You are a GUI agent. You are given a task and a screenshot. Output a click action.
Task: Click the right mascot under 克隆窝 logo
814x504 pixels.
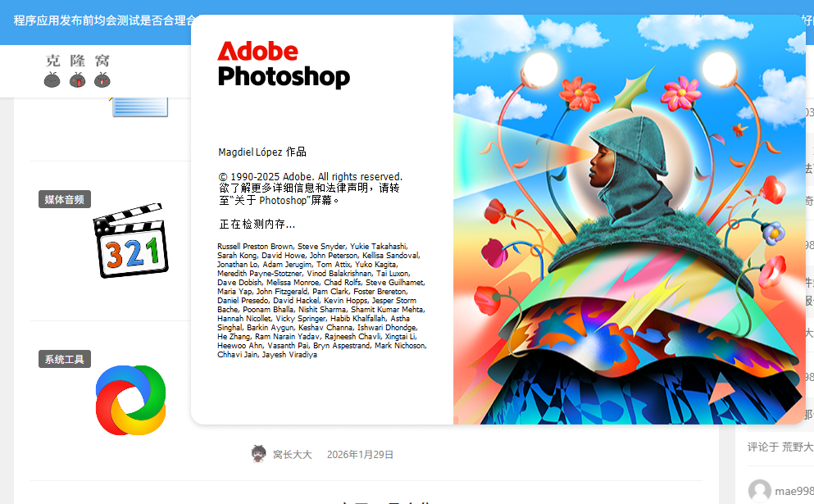pyautogui.click(x=102, y=80)
